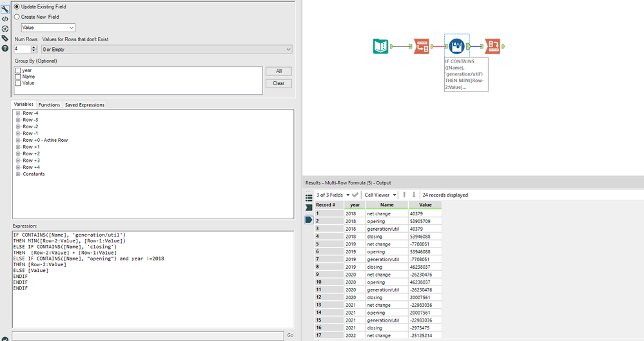Click the Record # column header
The image size is (644, 341).
329,205
